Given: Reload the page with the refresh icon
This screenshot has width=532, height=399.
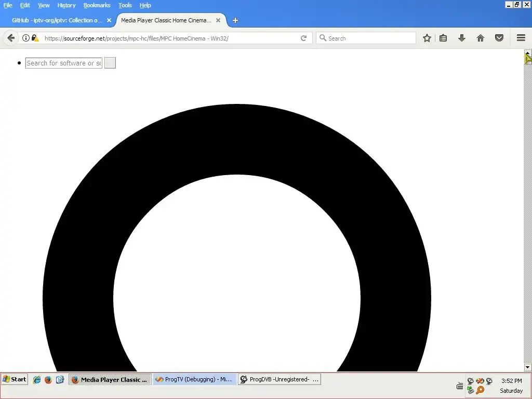Looking at the screenshot, I should tap(303, 38).
